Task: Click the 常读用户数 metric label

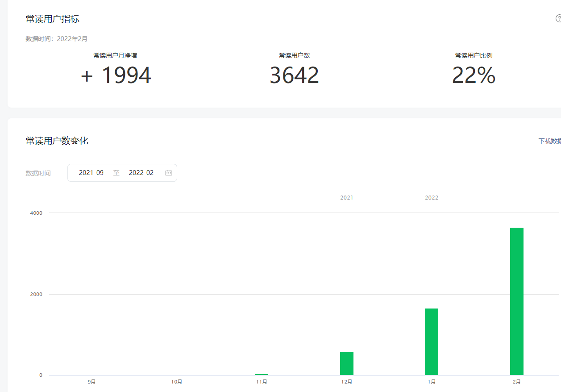Action: (295, 55)
